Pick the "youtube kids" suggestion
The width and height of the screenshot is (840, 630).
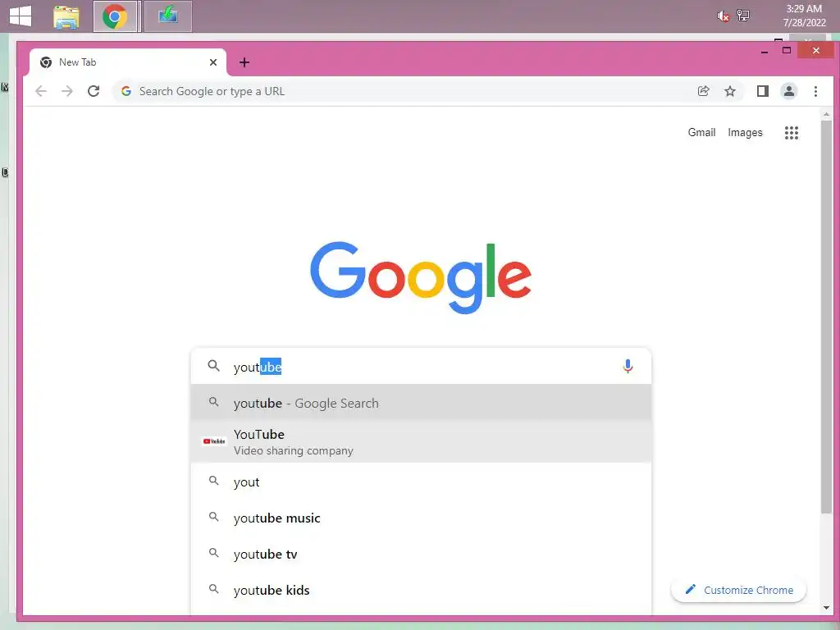(x=421, y=589)
